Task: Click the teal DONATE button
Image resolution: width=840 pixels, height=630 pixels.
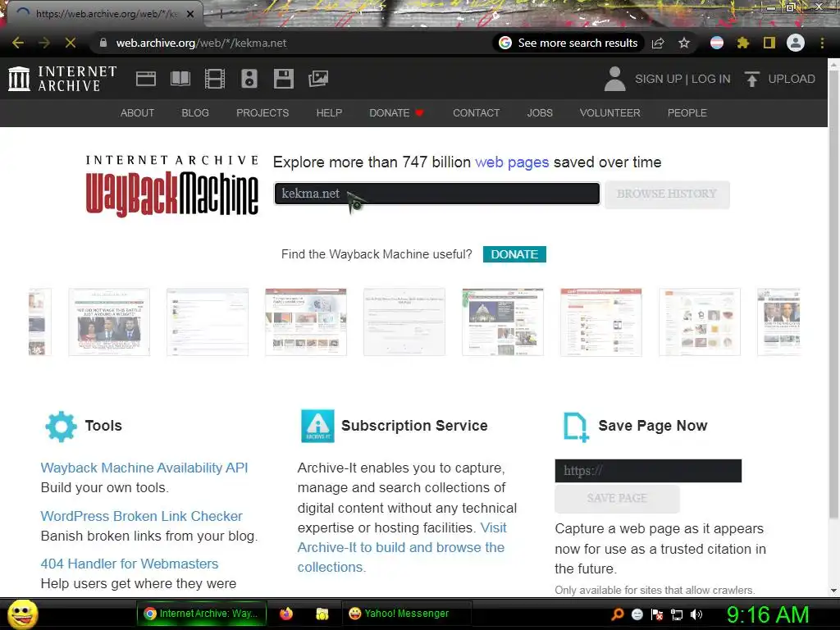Action: (x=514, y=254)
